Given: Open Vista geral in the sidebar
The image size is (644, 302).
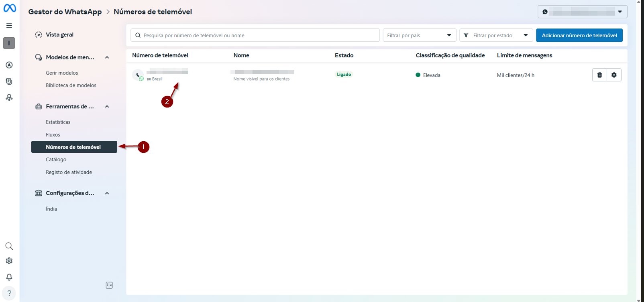Looking at the screenshot, I should click(x=59, y=35).
